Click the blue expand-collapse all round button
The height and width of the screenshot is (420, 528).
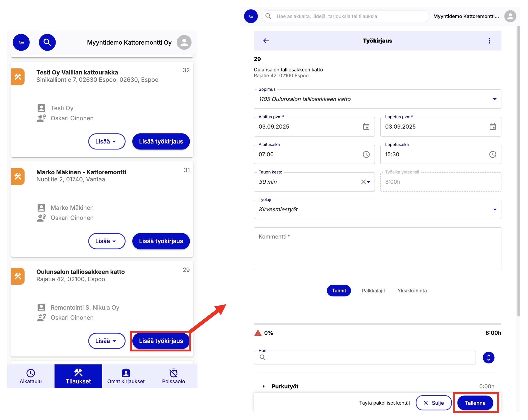click(x=488, y=357)
